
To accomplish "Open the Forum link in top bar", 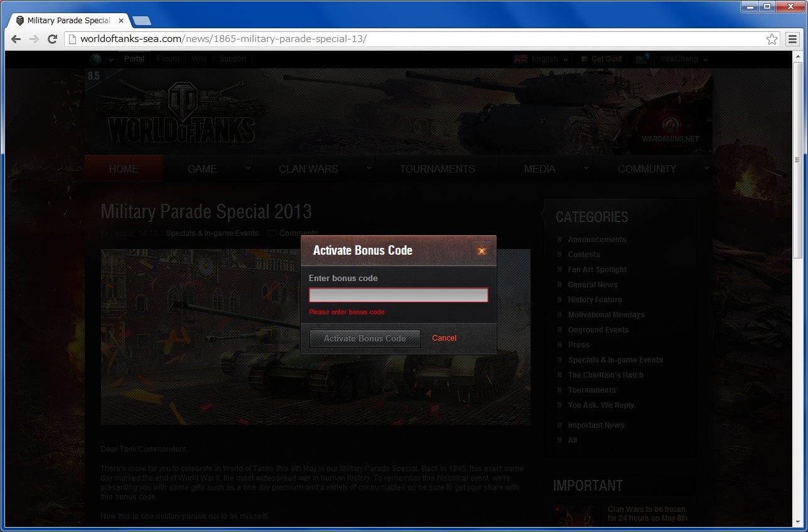I will 168,59.
